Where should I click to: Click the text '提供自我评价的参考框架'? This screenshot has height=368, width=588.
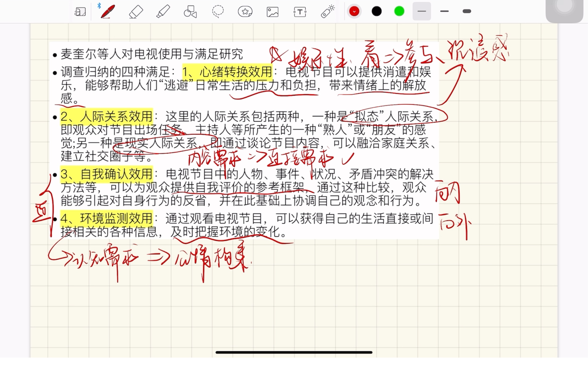[238, 187]
